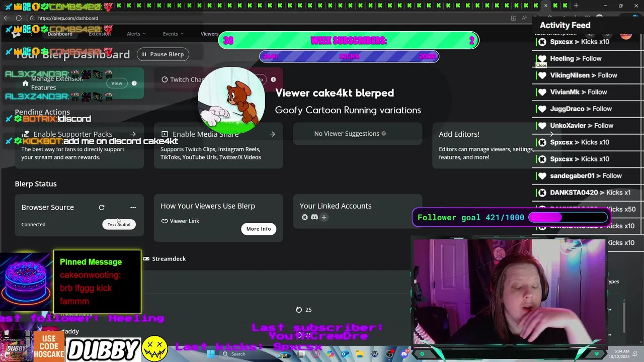The width and height of the screenshot is (644, 362).
Task: Open Enable Supporter Packs arrow
Action: click(x=133, y=134)
